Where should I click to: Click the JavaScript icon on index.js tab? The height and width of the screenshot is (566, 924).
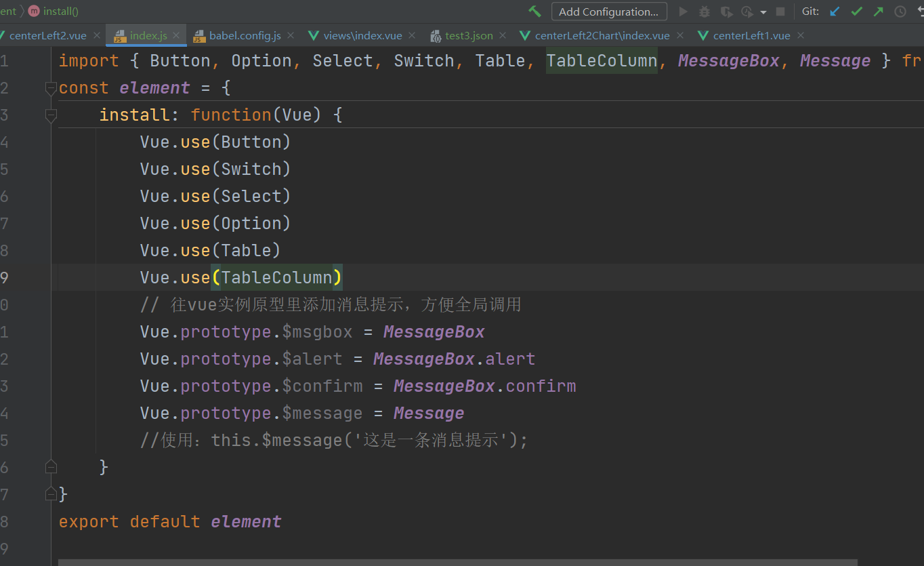118,35
